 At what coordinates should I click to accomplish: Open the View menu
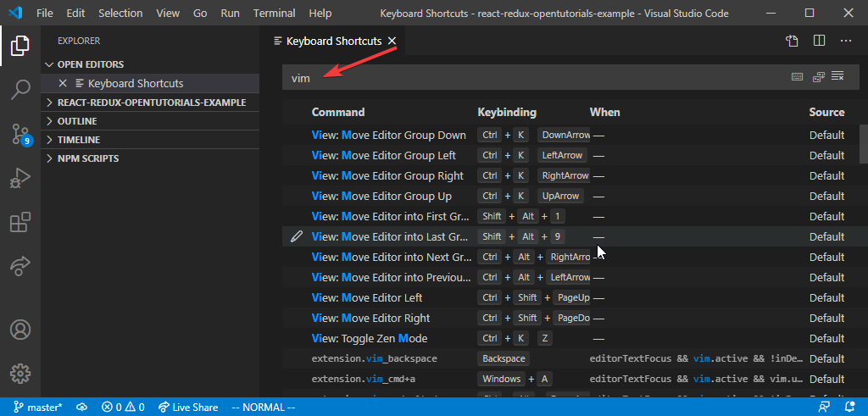pyautogui.click(x=169, y=13)
